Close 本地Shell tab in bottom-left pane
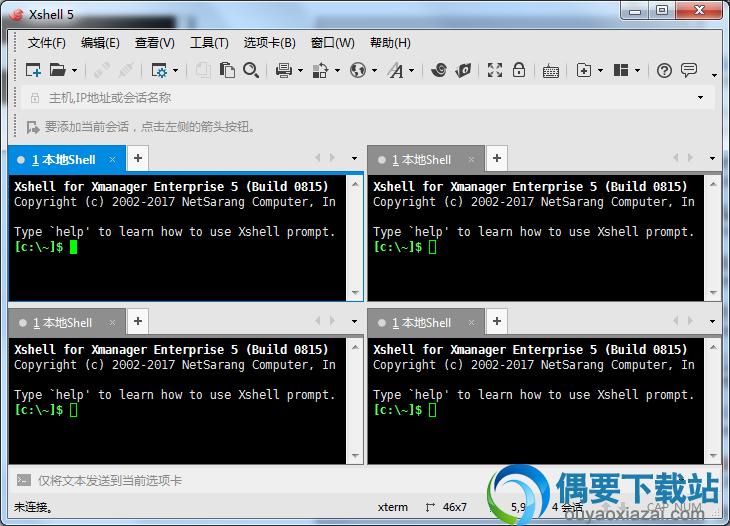Viewport: 730px width, 526px height. 112,323
